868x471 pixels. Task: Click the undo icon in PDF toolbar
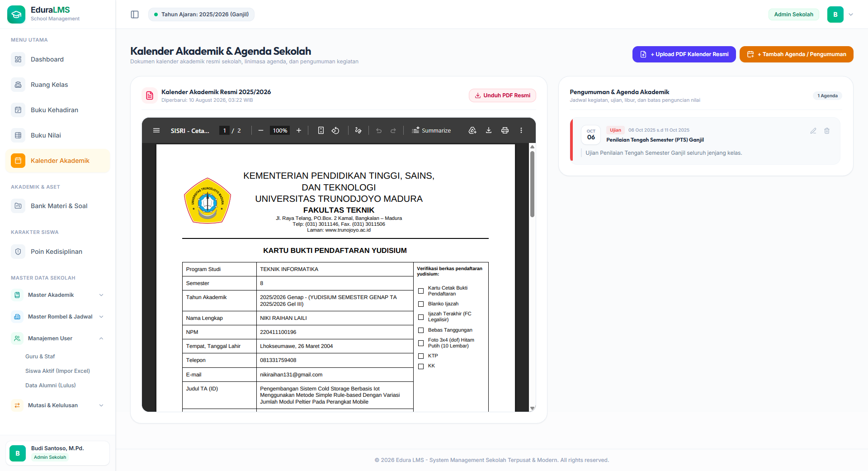(379, 130)
